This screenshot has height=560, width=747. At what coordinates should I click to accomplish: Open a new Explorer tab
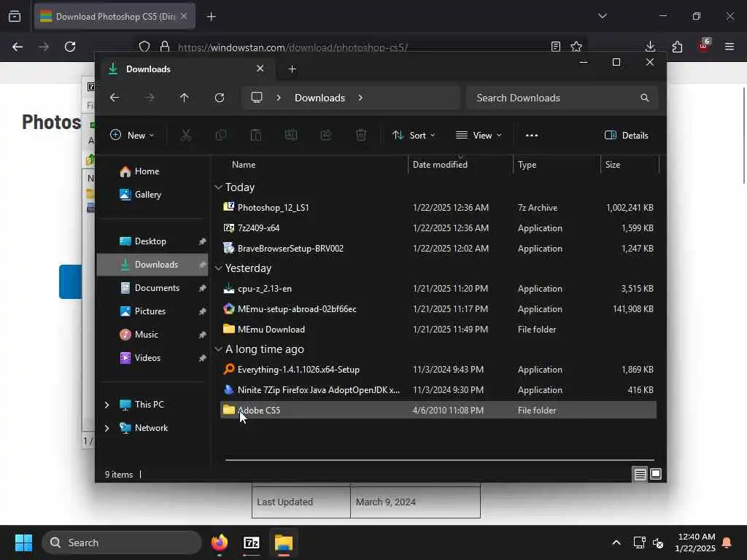pos(293,69)
